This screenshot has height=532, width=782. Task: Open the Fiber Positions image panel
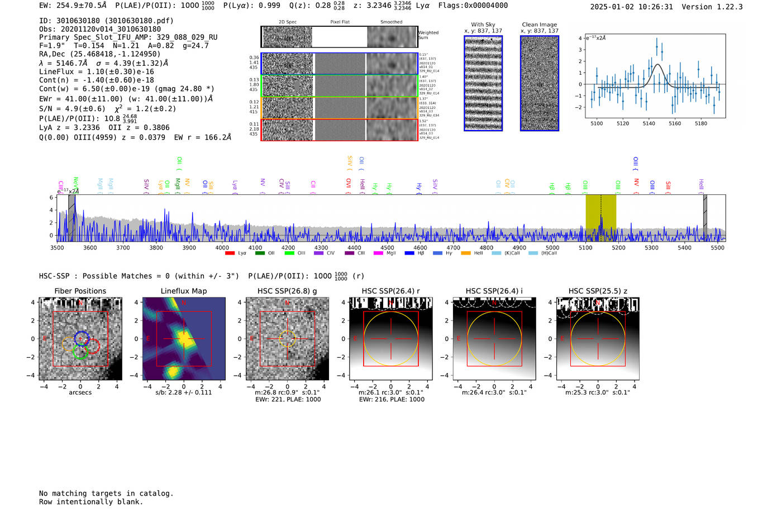click(x=80, y=339)
